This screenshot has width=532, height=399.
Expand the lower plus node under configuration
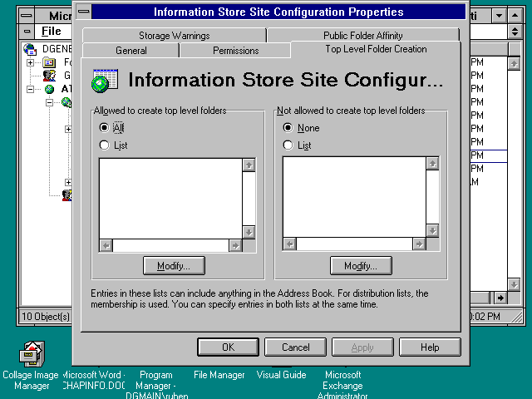[68, 183]
